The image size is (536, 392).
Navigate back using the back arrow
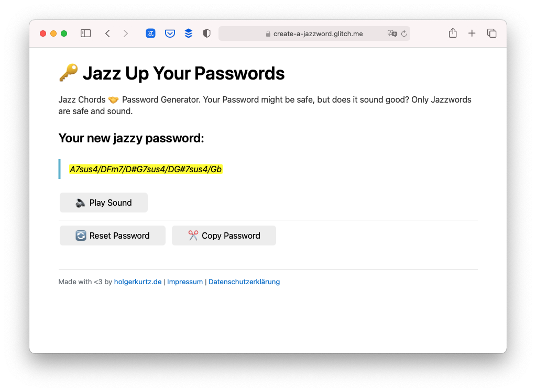pyautogui.click(x=107, y=32)
